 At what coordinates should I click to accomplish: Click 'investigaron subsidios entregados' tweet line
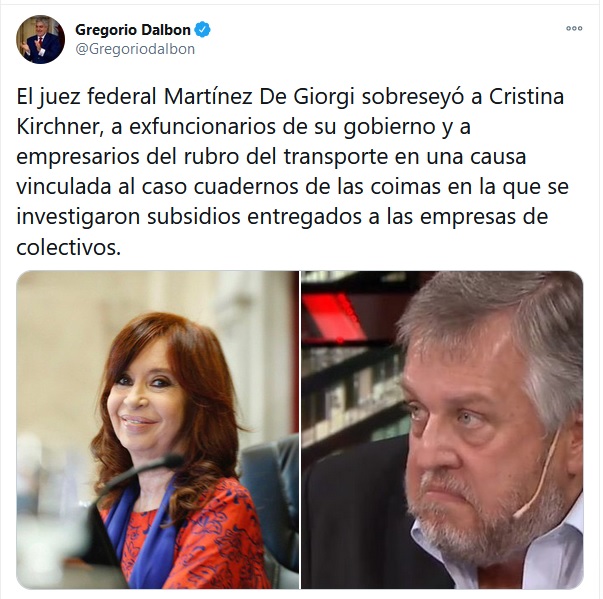click(x=189, y=217)
